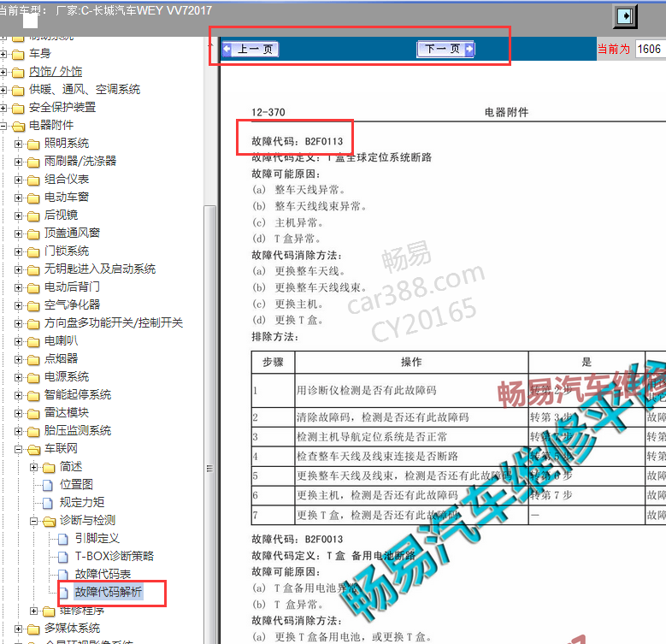Expand the 点烟器 folder

18,359
